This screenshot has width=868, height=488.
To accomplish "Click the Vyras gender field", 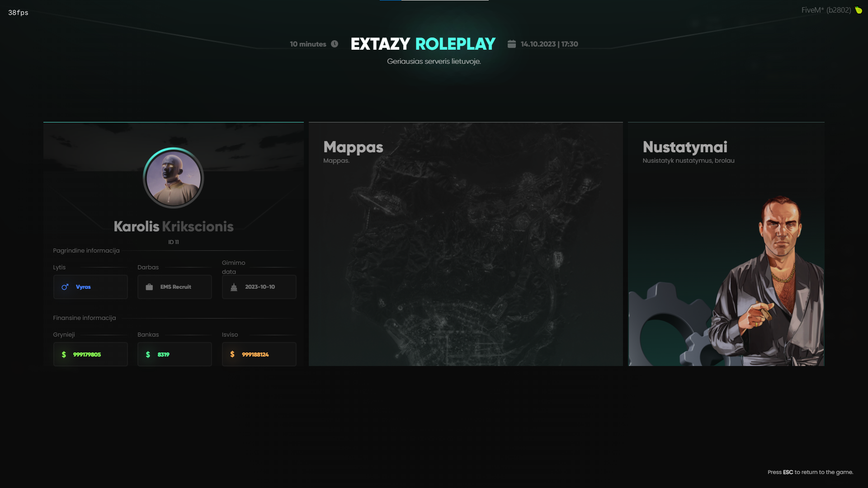I will 90,287.
